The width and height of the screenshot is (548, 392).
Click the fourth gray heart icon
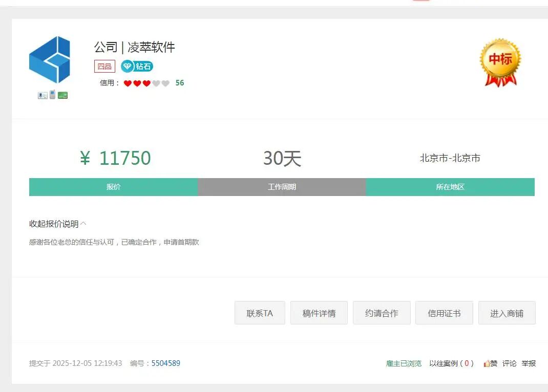point(156,83)
